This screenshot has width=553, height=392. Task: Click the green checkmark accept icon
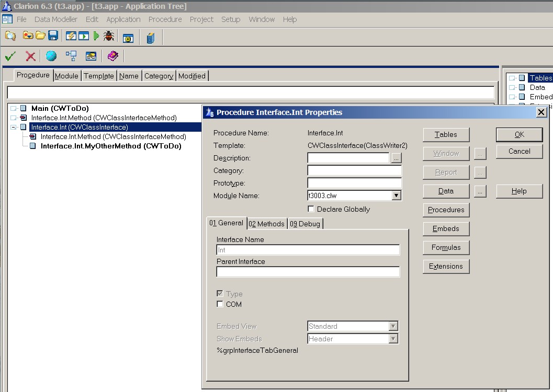click(x=10, y=56)
